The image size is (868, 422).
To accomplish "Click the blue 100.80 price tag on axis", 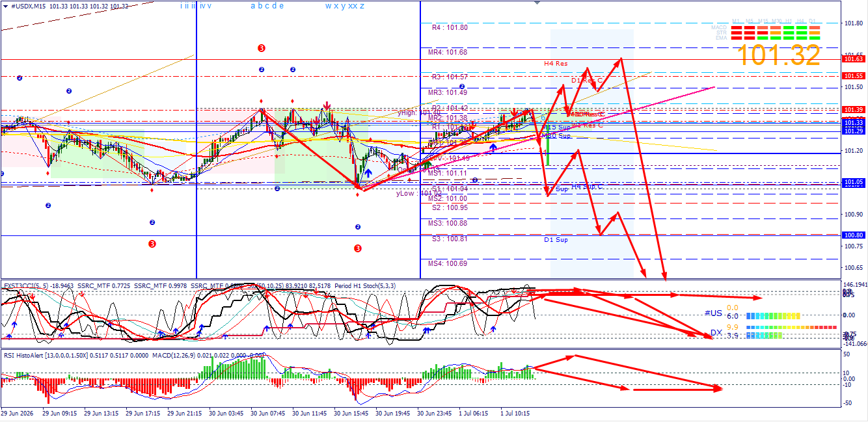I will (x=854, y=235).
